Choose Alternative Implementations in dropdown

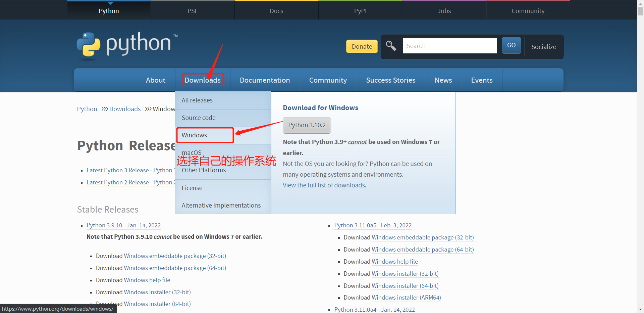pyautogui.click(x=223, y=206)
